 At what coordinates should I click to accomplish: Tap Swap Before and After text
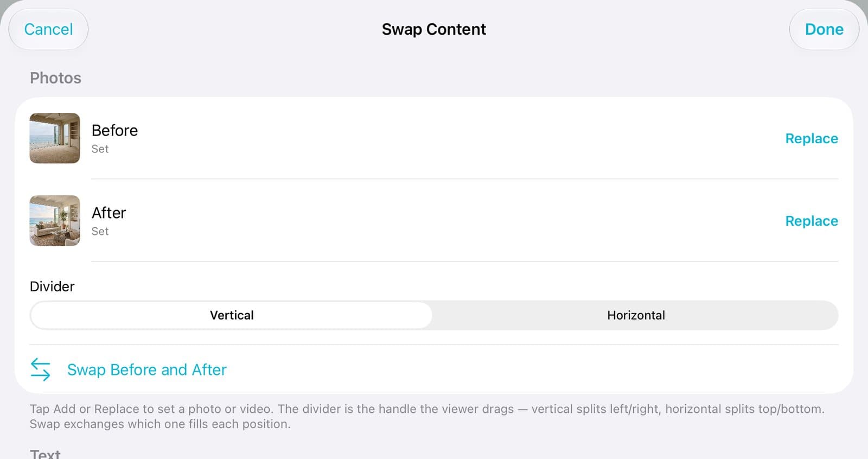pyautogui.click(x=147, y=369)
